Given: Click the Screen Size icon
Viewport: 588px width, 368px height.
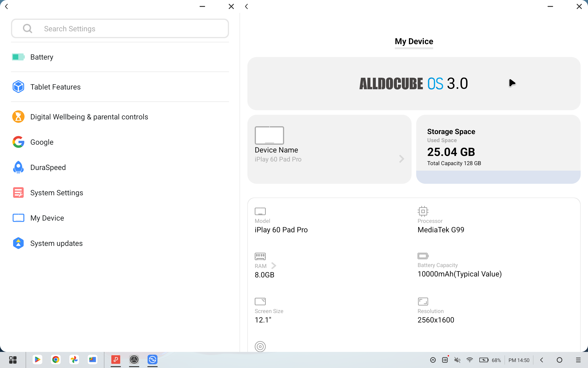Looking at the screenshot, I should point(260,301).
